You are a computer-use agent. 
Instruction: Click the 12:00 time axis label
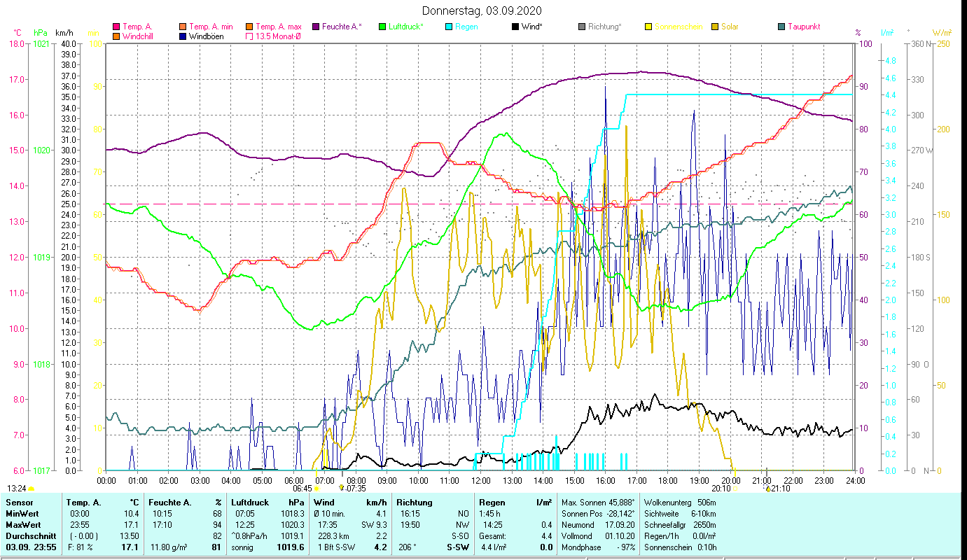coord(481,481)
